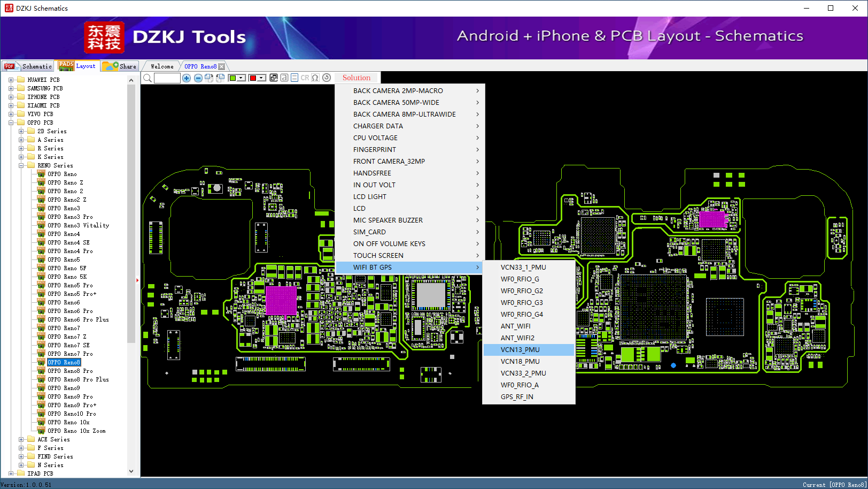Open OPPO Reno 10x Zoom tree item

(76, 431)
